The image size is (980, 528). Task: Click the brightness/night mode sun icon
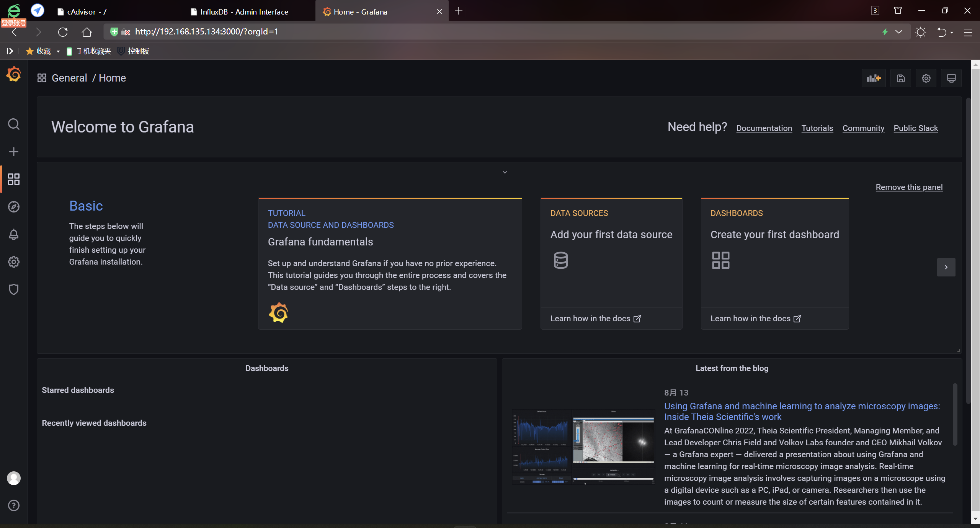click(921, 32)
